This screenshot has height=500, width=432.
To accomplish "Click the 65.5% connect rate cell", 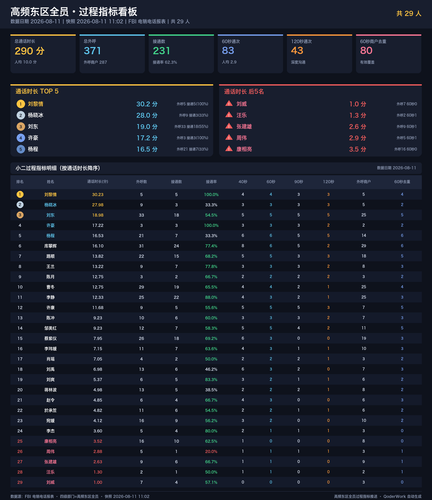I will pos(211,287).
